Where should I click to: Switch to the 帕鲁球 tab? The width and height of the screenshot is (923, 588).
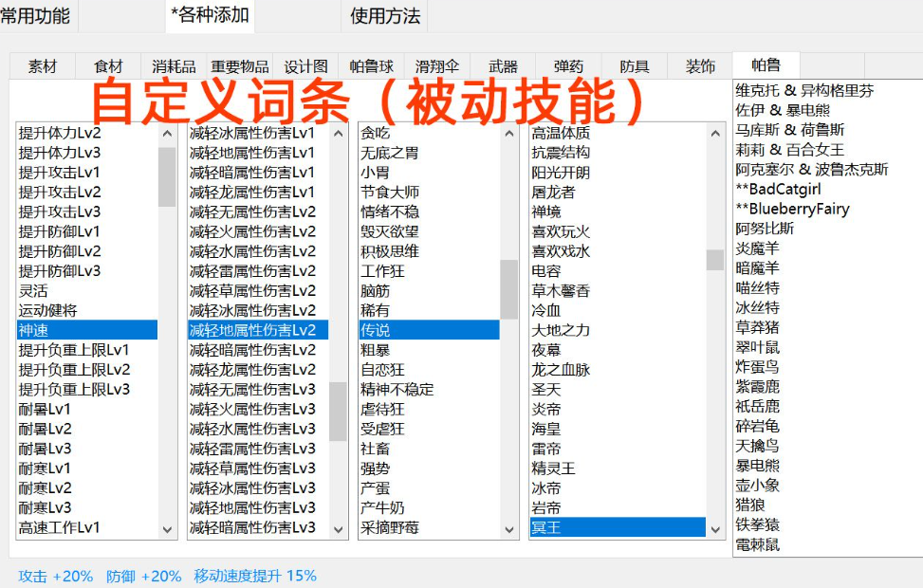371,66
